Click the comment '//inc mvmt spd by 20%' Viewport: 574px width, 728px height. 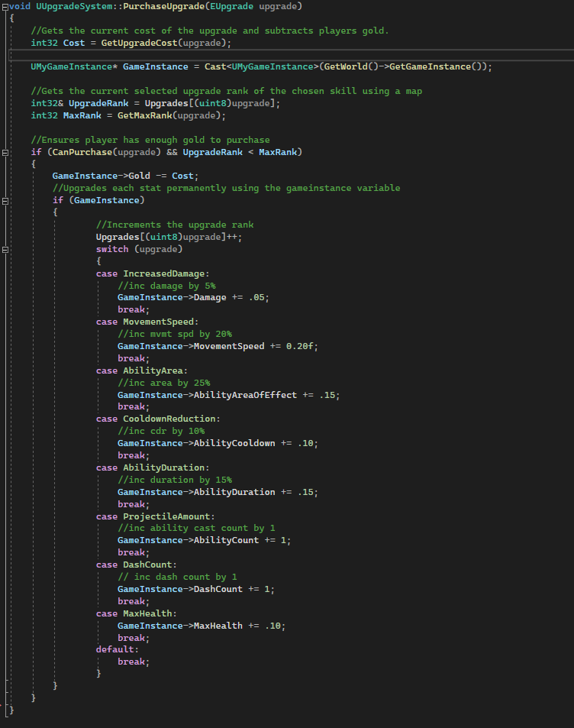(x=175, y=334)
